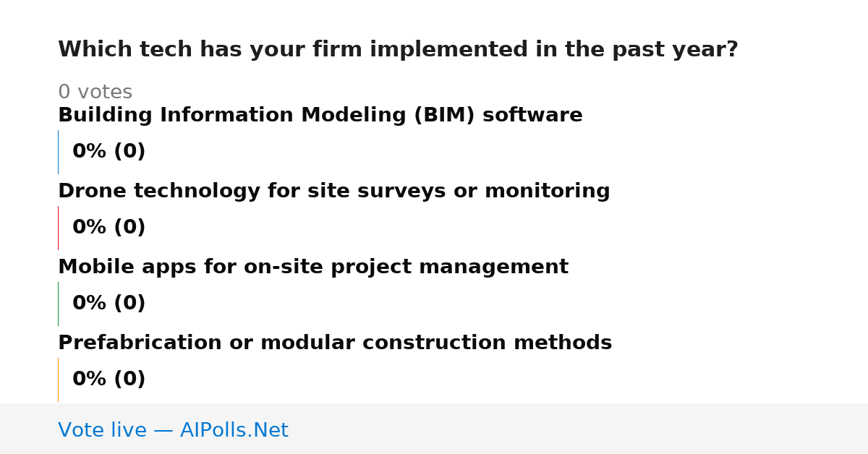
Task: Choose Prefabrication or modular construction methods
Action: [x=335, y=343]
